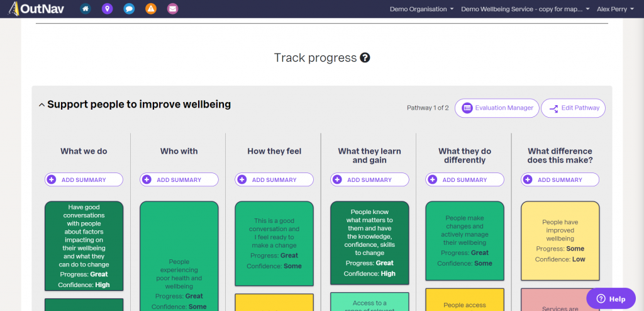Viewport: 644px width, 311px height.
Task: Open the Evaluation Manager
Action: [x=497, y=108]
